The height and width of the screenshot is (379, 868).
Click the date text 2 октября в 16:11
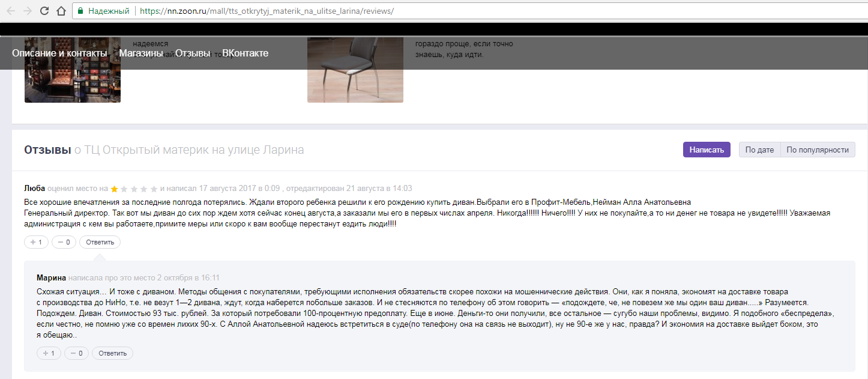(x=188, y=278)
